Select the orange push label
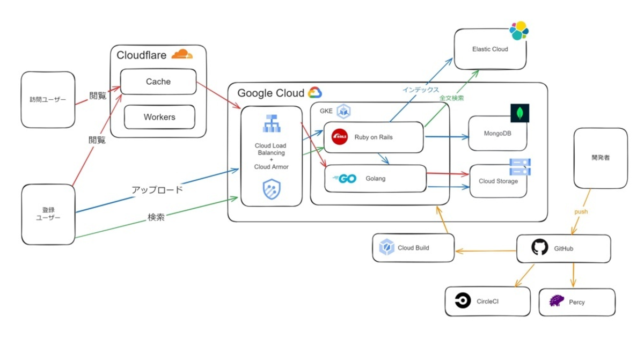 (581, 211)
